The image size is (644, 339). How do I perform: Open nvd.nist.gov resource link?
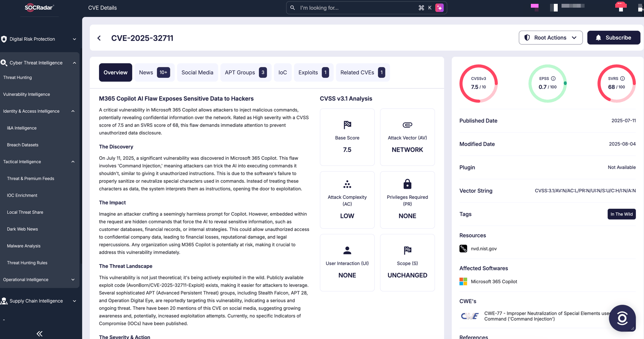[x=484, y=249]
